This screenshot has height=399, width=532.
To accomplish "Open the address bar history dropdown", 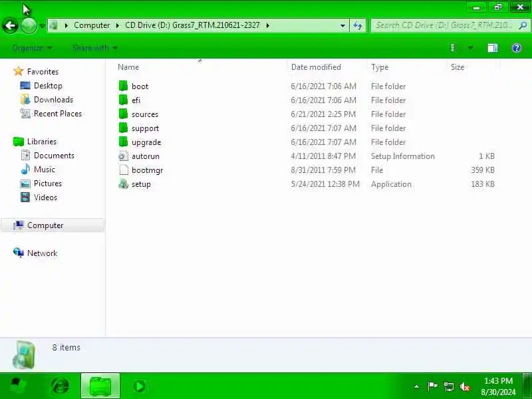I will click(342, 25).
